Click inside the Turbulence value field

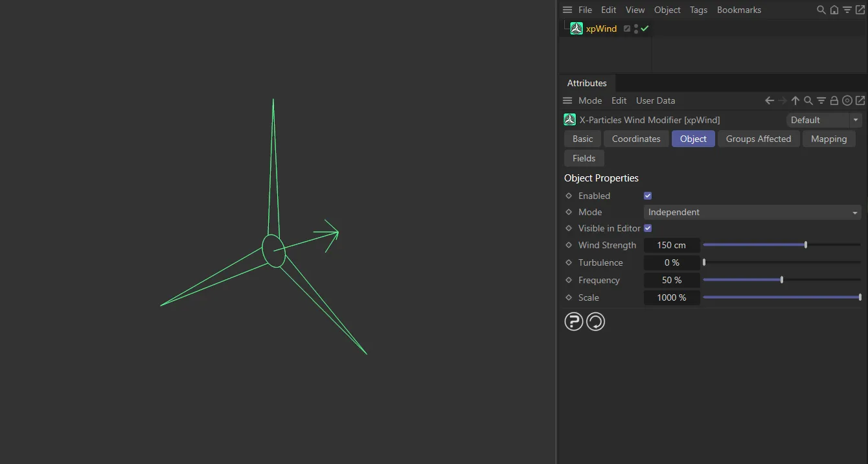672,262
